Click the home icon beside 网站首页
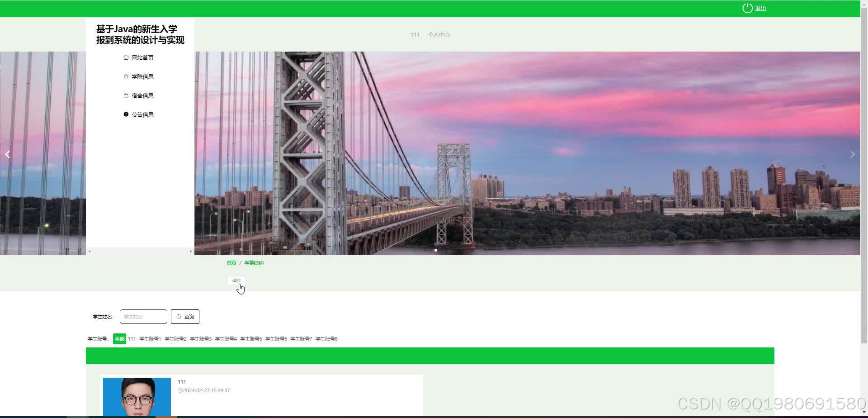Viewport: 868px width, 418px height. pyautogui.click(x=126, y=57)
